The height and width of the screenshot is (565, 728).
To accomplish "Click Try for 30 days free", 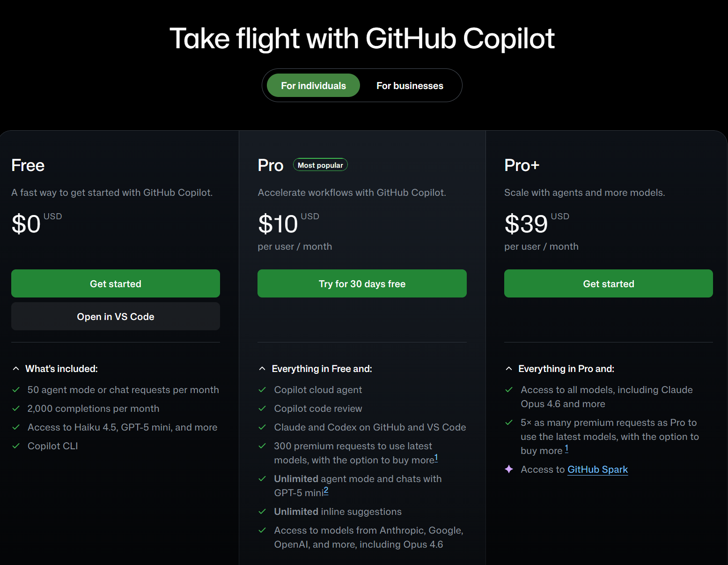I will click(x=362, y=283).
